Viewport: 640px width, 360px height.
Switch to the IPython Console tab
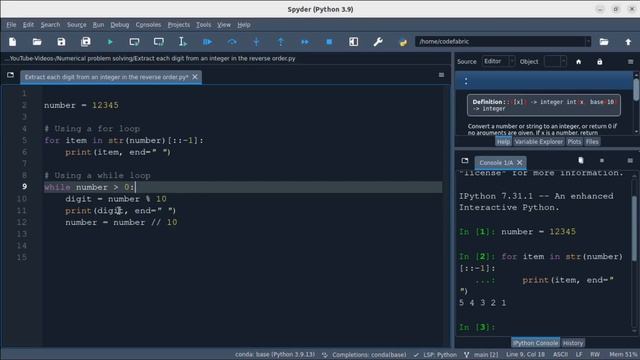point(536,343)
